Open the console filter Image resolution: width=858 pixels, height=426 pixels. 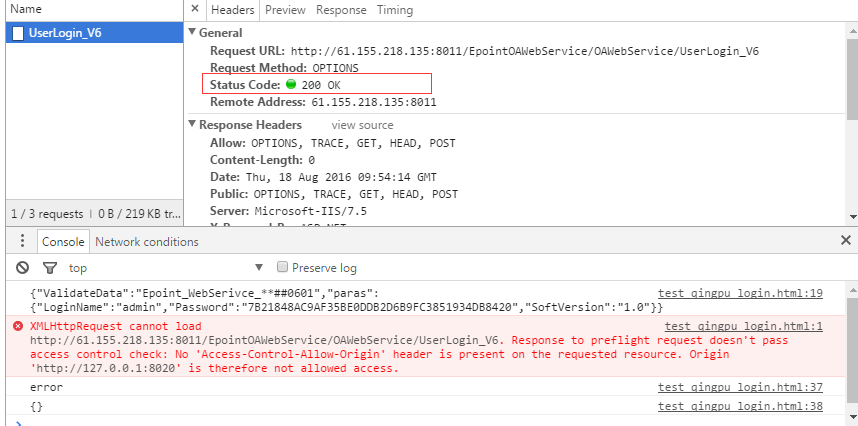(50, 267)
